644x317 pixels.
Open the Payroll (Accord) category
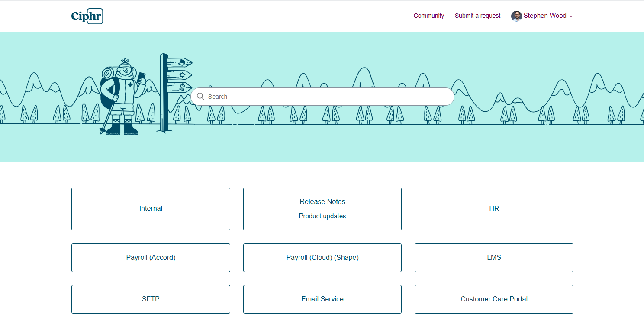[151, 258]
